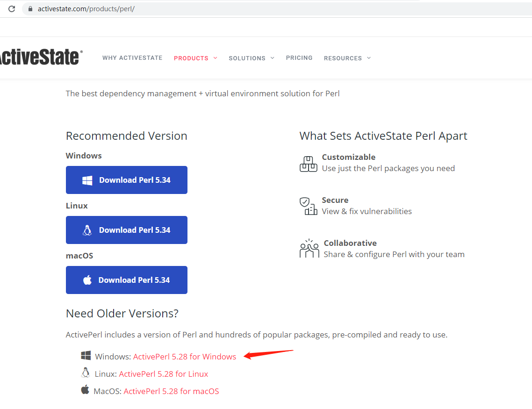
Task: Expand the Products dropdown chevron
Action: (216, 58)
